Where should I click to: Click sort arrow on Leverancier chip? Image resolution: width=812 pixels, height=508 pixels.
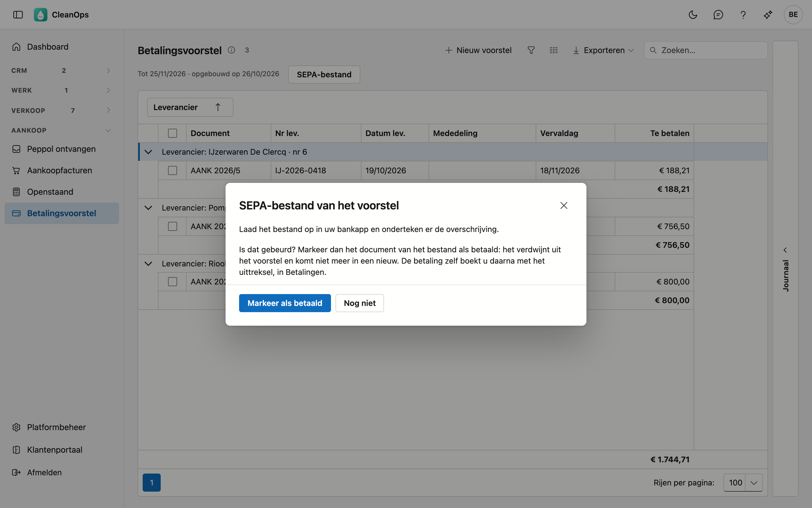click(218, 107)
